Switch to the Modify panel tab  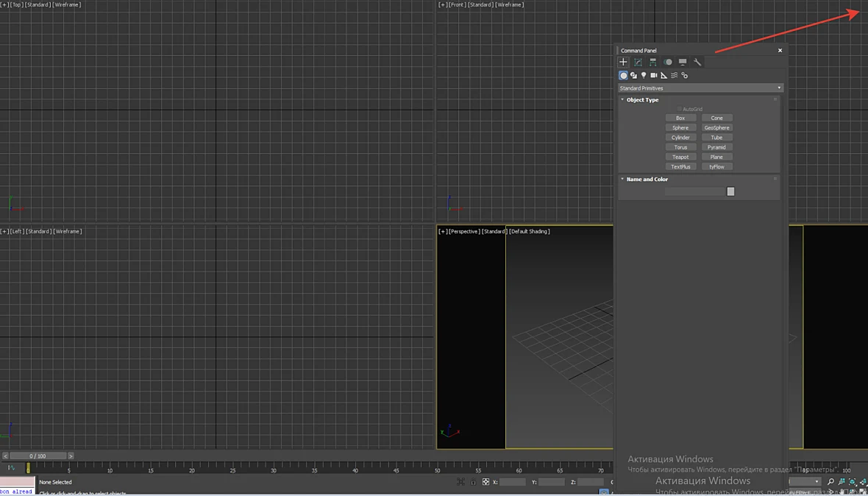coord(638,62)
